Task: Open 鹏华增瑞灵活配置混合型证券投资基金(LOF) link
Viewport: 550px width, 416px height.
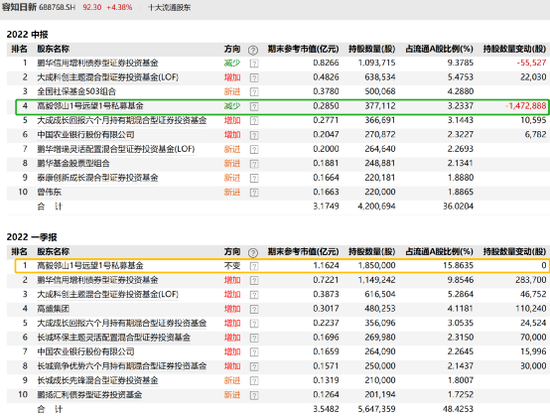Action: pos(116,149)
